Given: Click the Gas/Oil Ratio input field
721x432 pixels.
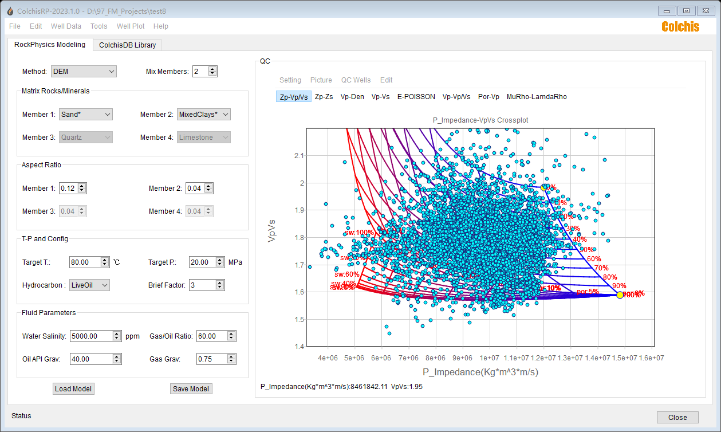Looking at the screenshot, I should click(212, 336).
